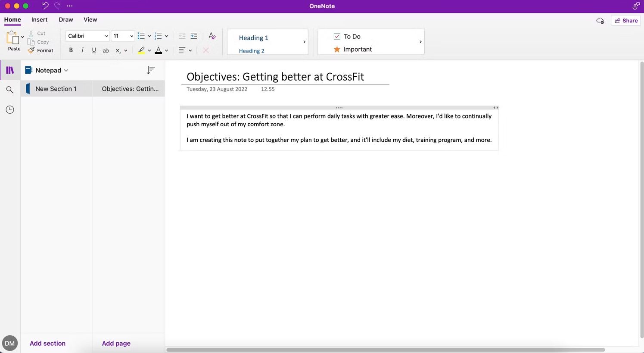Click the Undo arrow in title bar
This screenshot has width=644, height=353.
[45, 6]
